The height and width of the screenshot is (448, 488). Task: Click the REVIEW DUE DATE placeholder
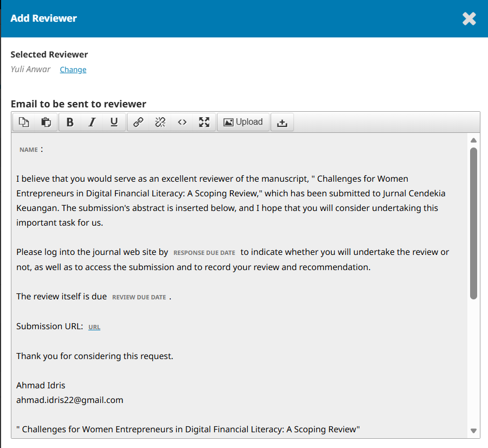[x=139, y=297]
